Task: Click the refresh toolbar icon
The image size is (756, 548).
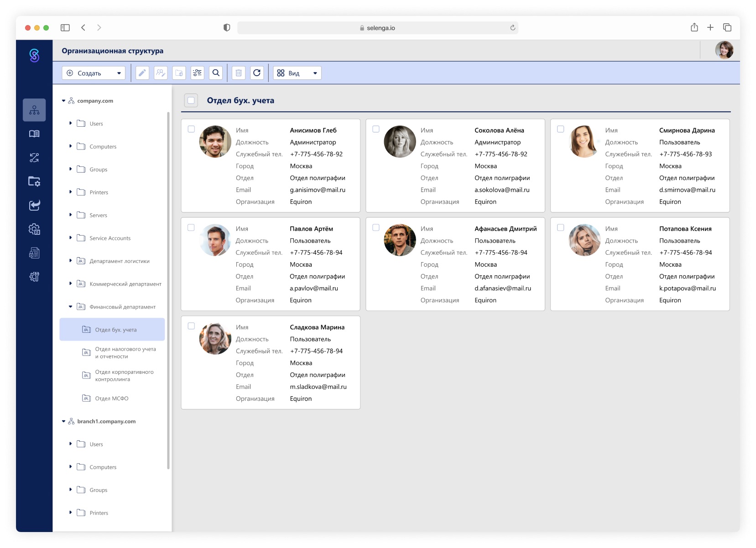Action: (x=257, y=73)
